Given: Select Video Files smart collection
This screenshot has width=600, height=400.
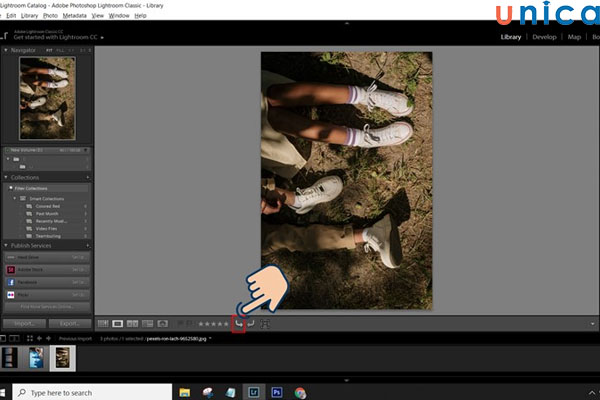Looking at the screenshot, I should pyautogui.click(x=46, y=229).
